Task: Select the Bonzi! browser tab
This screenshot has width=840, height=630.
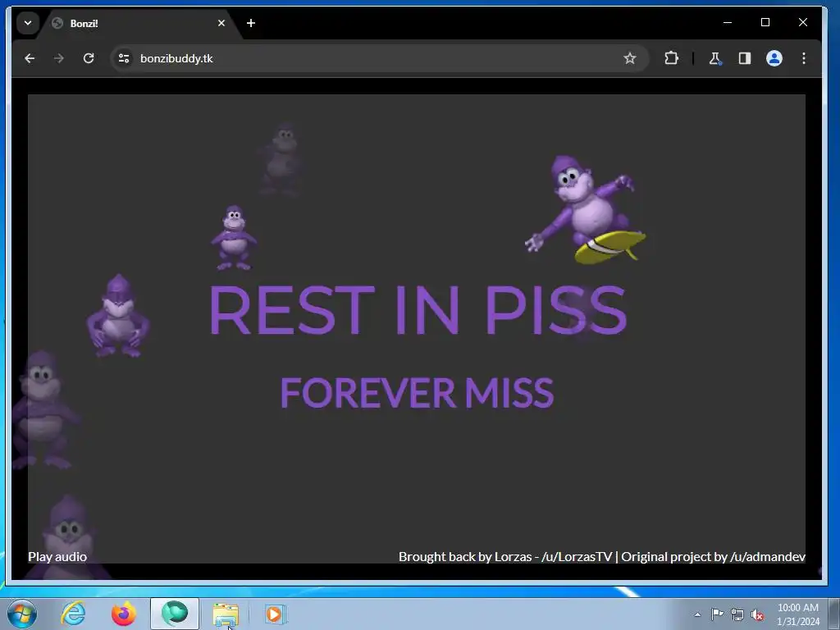Action: (139, 24)
